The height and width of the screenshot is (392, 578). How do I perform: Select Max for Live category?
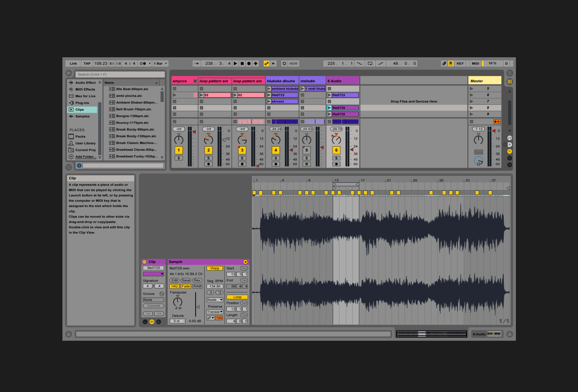[x=82, y=96]
